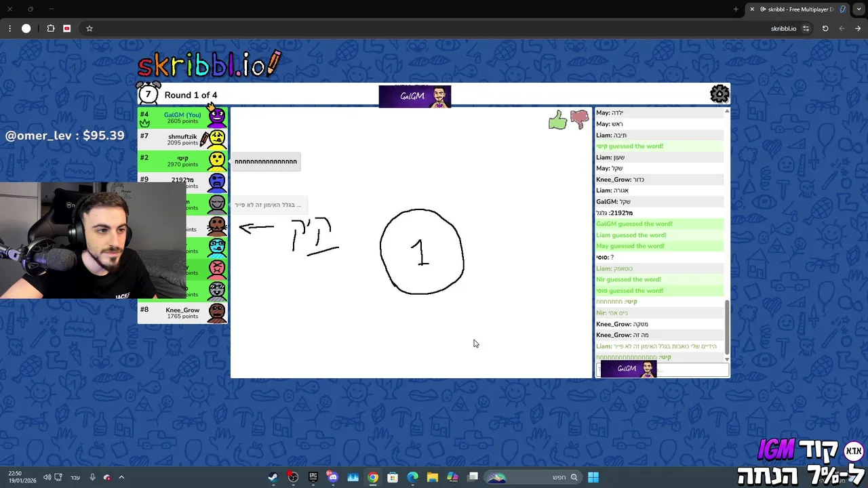This screenshot has width=868, height=488.
Task: Select Knee_Grow player in the list
Action: pos(182,312)
